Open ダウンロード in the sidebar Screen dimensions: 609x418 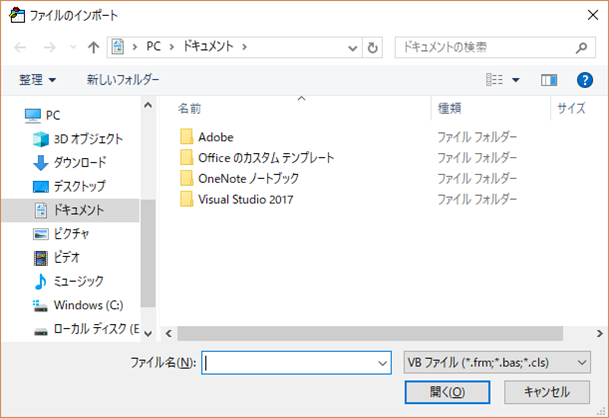pos(80,163)
